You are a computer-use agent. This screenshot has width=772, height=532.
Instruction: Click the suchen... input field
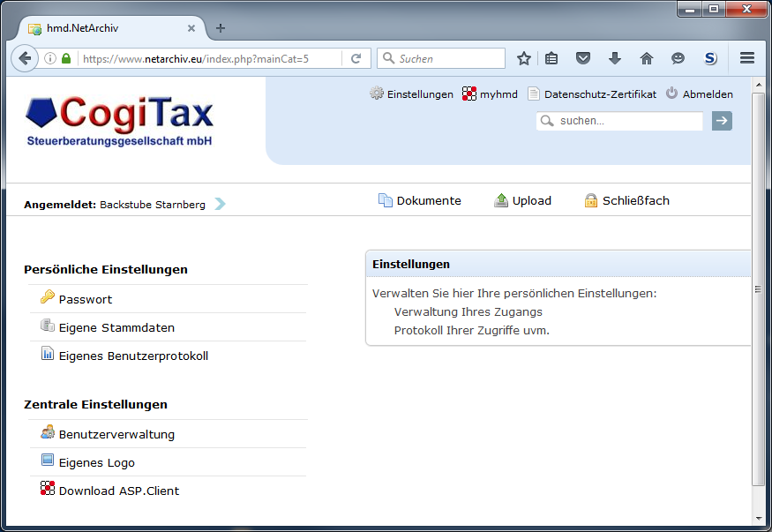626,121
